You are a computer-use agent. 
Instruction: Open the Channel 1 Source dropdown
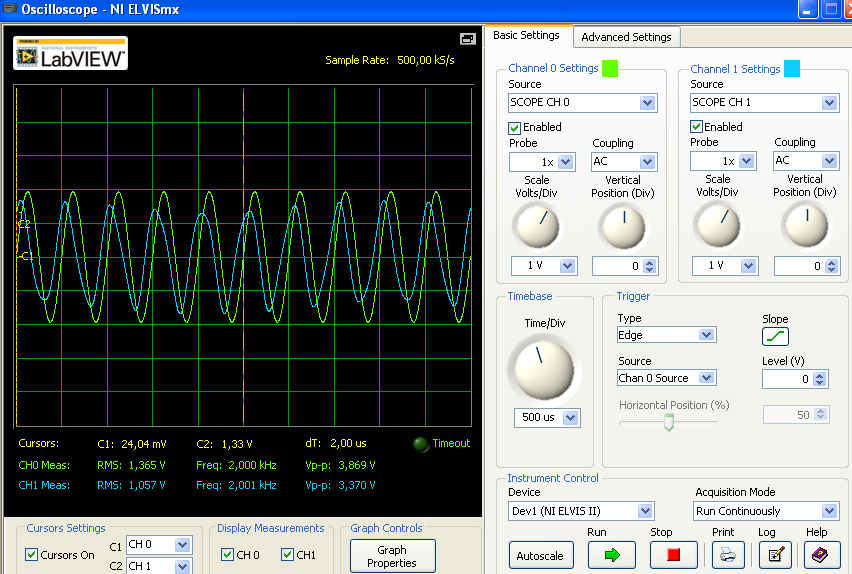(829, 103)
